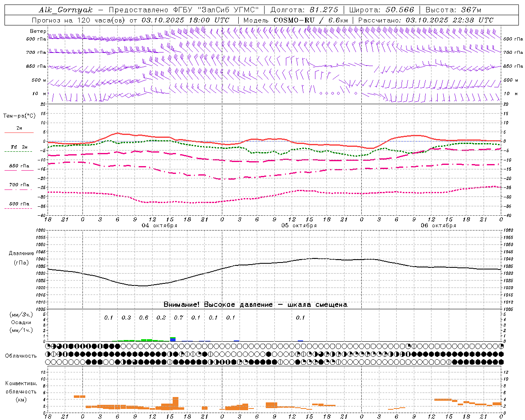The image size is (525, 420).
Task: Click the (гПа) unit under Давление
Action: tap(21, 263)
